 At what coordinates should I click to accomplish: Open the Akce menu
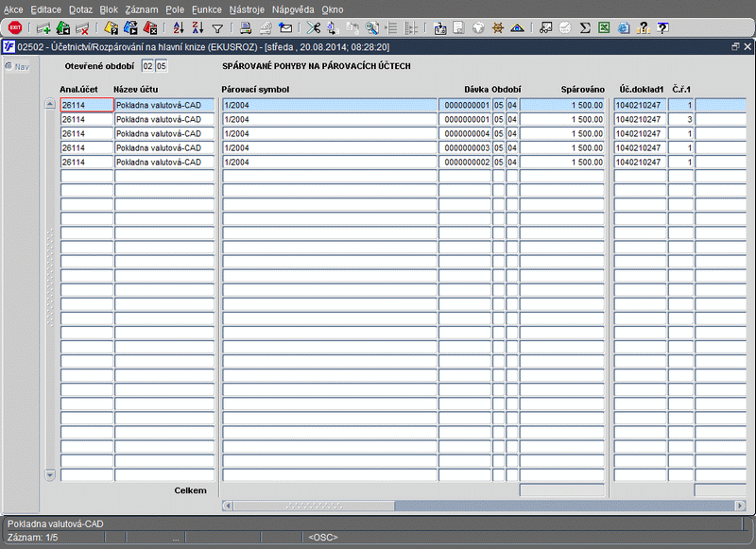point(13,9)
